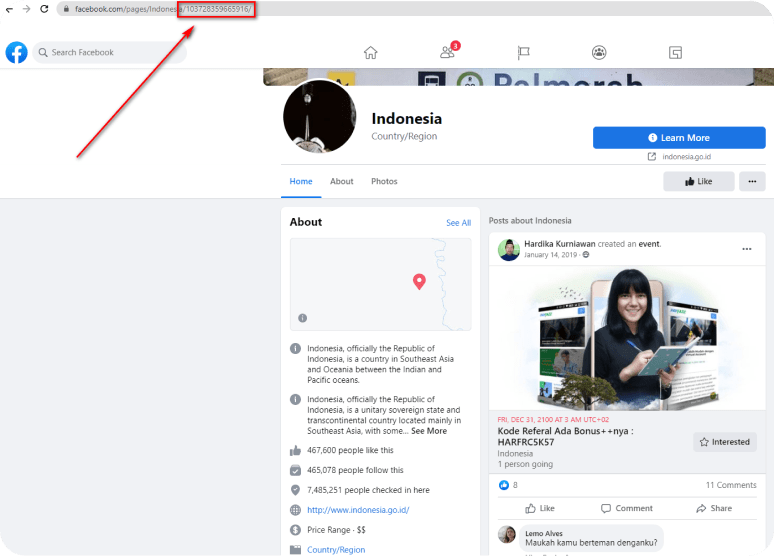Click the post's public audience globe icon
Viewport: 774px width, 556px height.
586,255
